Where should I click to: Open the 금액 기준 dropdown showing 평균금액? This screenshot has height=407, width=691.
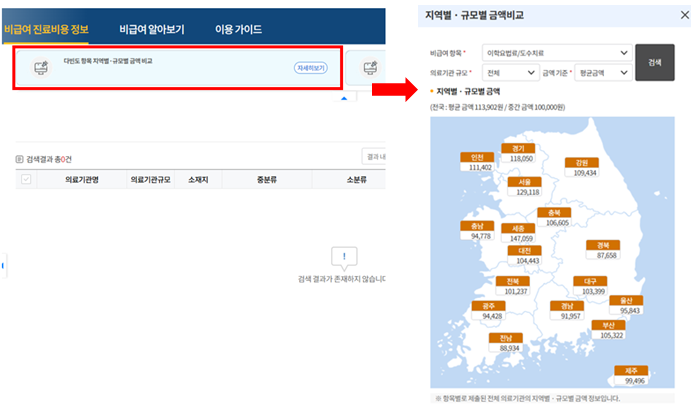point(603,73)
